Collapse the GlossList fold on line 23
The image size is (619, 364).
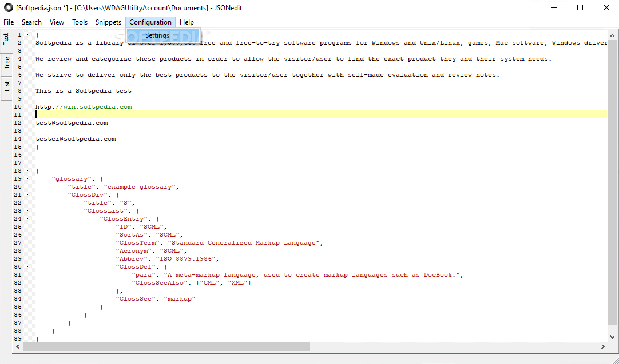(29, 211)
